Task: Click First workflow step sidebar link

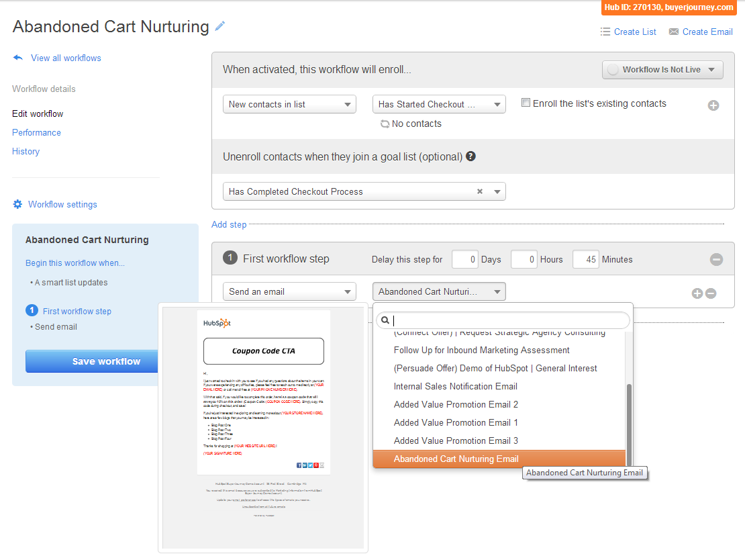Action: tap(77, 311)
